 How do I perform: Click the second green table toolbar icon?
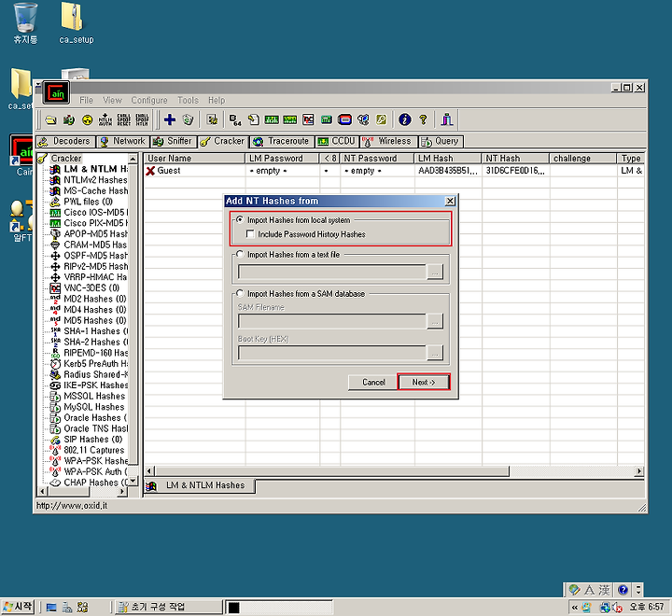point(289,119)
